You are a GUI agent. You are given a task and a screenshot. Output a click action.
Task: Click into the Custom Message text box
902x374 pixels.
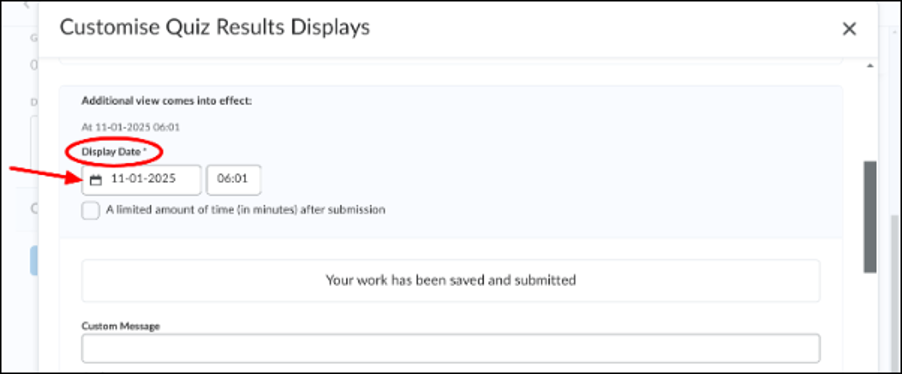(x=451, y=348)
